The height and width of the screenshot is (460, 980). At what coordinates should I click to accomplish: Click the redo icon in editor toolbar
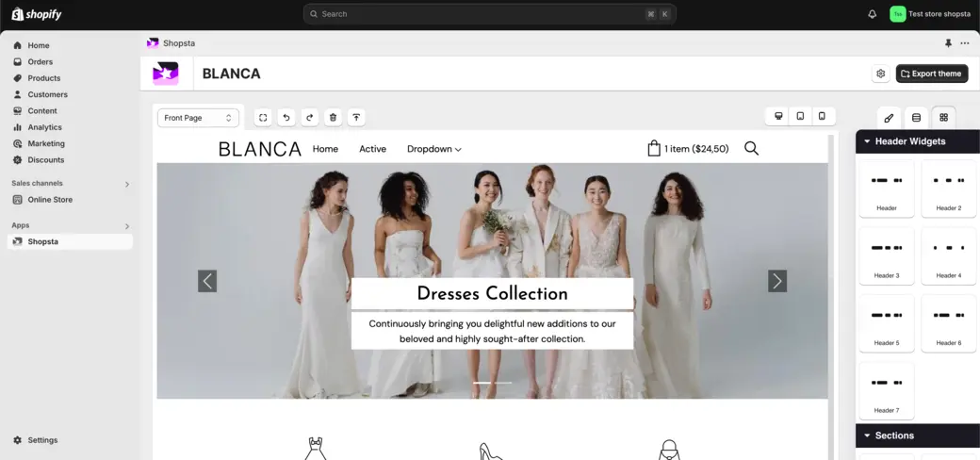pyautogui.click(x=310, y=118)
